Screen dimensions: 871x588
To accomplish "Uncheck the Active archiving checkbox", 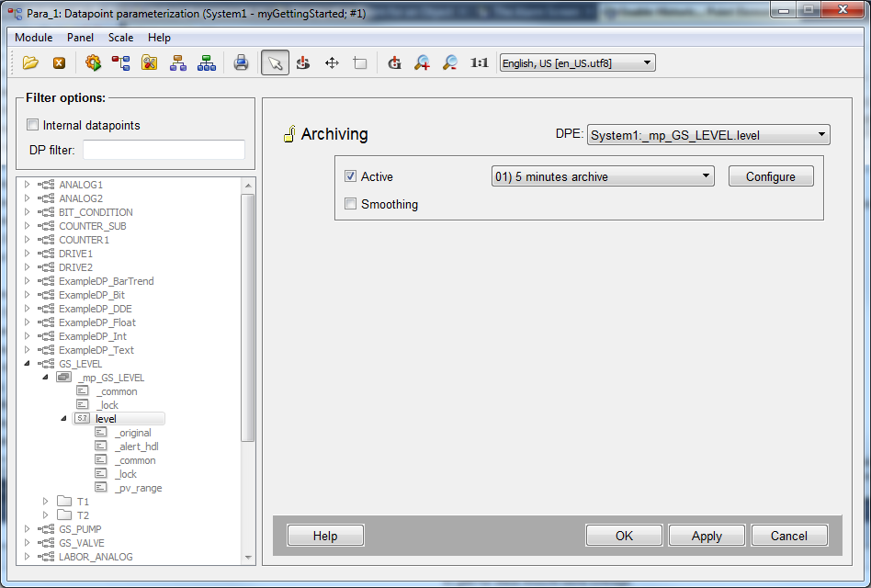I will click(350, 176).
